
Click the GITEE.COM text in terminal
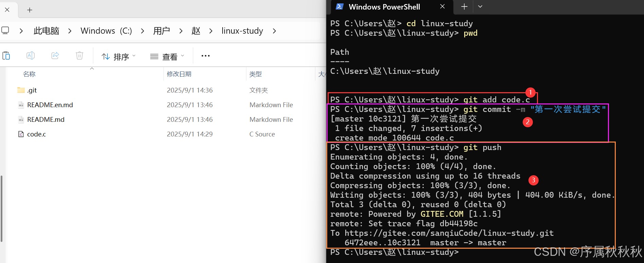(442, 214)
